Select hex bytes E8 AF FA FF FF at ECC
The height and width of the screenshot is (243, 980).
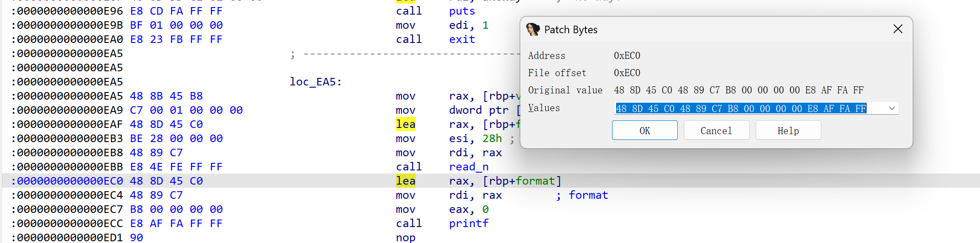coord(176,224)
